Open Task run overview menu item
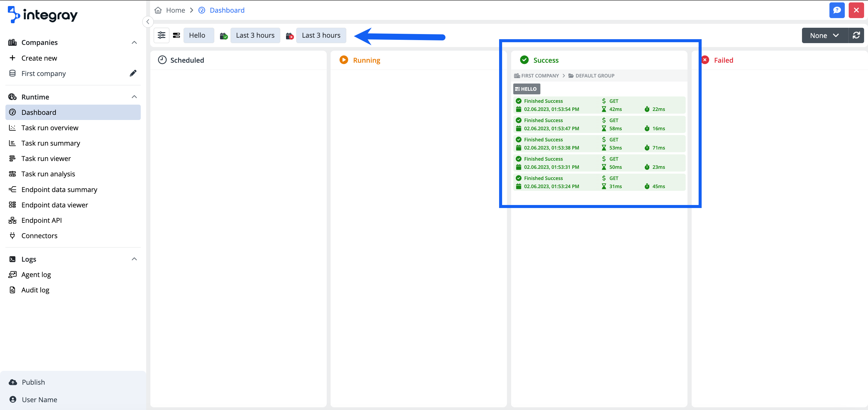The width and height of the screenshot is (868, 410). pyautogui.click(x=50, y=128)
